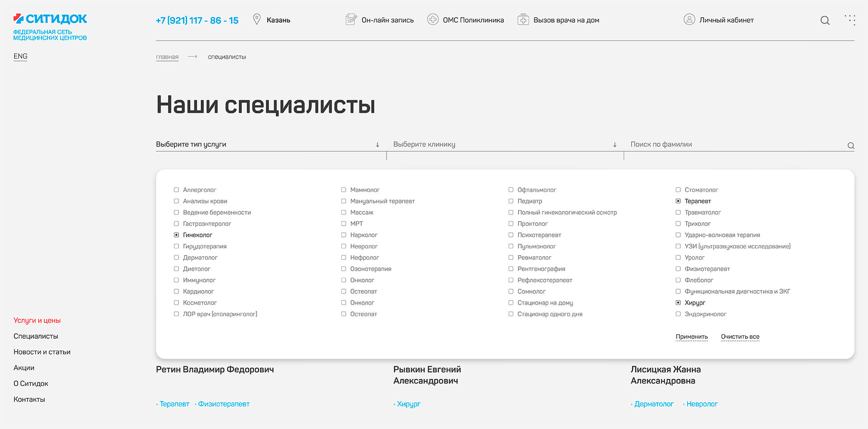Open Акции in sidebar menu
The image size is (868, 429).
[24, 368]
